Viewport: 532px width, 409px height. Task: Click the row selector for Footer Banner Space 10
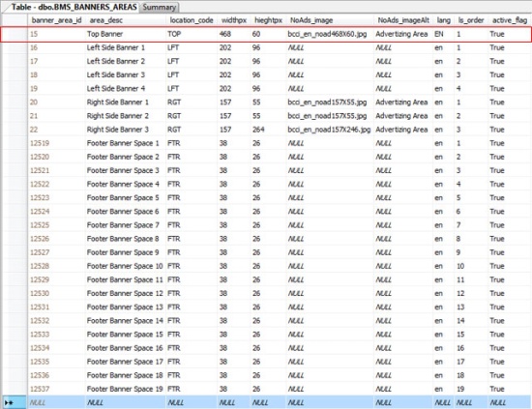pyautogui.click(x=15, y=266)
